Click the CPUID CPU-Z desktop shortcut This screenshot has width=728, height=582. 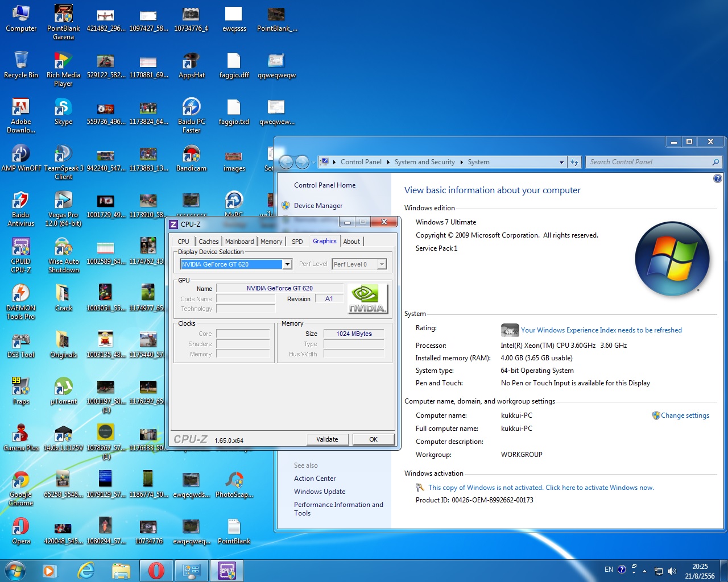(x=21, y=255)
